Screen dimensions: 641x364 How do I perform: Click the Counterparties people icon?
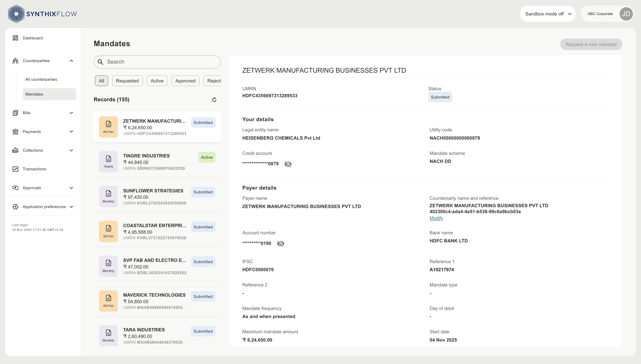(15, 61)
